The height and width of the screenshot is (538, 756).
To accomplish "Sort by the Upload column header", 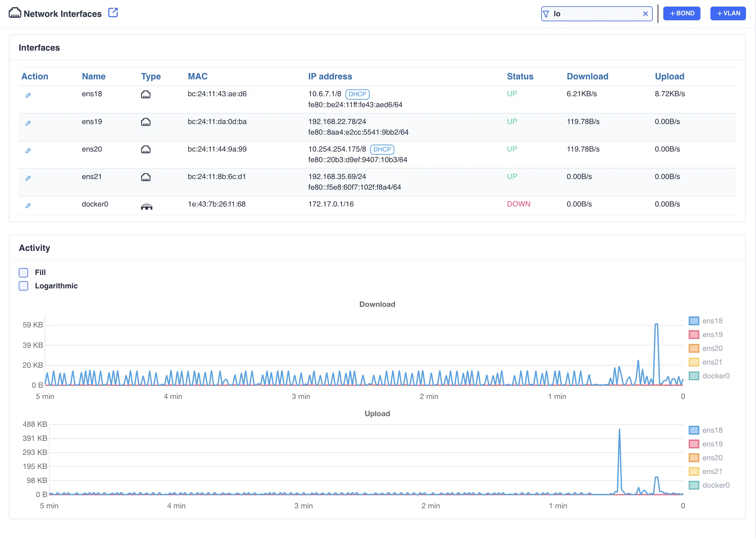I will pos(669,77).
